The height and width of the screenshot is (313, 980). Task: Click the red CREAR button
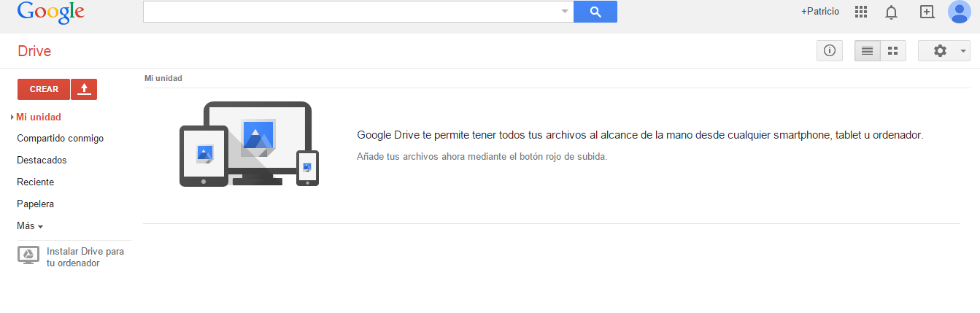click(44, 89)
